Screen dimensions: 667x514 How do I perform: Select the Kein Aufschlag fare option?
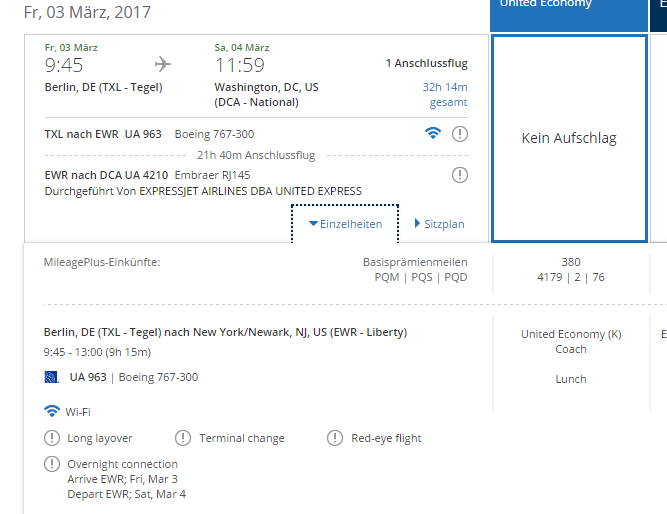pos(569,138)
